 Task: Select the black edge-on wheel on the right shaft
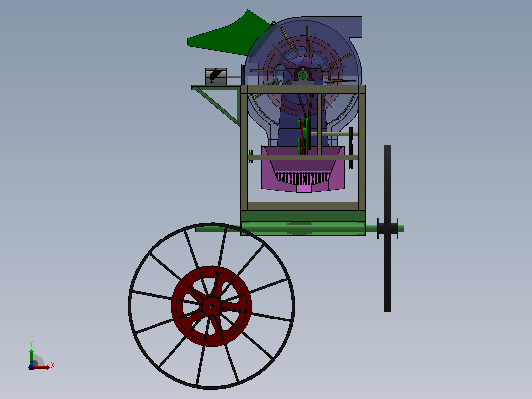point(387,229)
